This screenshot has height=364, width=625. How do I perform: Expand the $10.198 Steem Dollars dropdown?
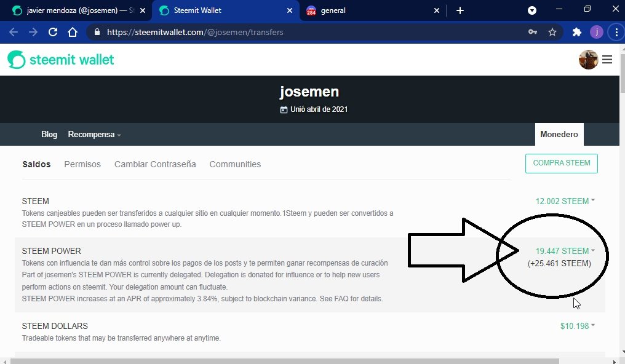[577, 326]
